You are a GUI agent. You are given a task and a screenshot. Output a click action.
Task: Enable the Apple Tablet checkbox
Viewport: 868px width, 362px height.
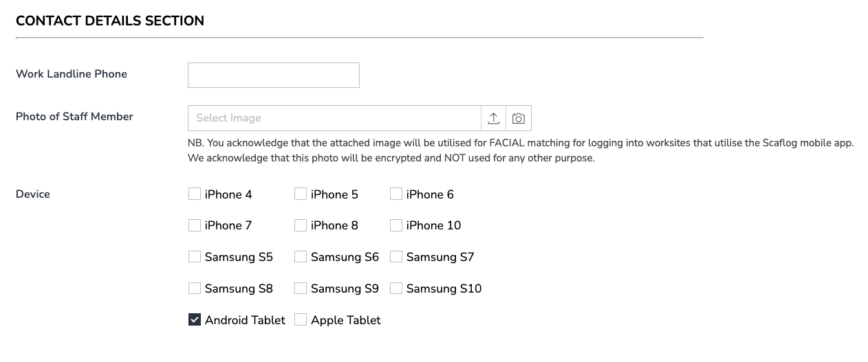click(301, 320)
